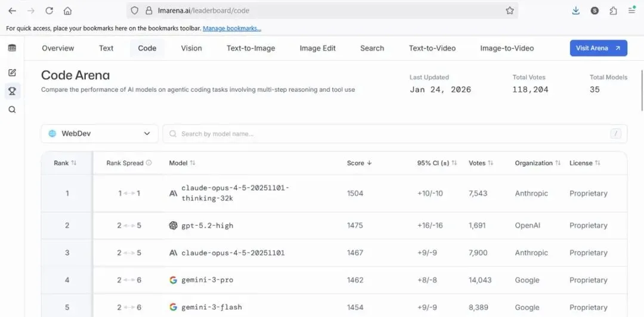
Task: Click the leaderboard trophy icon in sidebar
Action: tap(12, 91)
